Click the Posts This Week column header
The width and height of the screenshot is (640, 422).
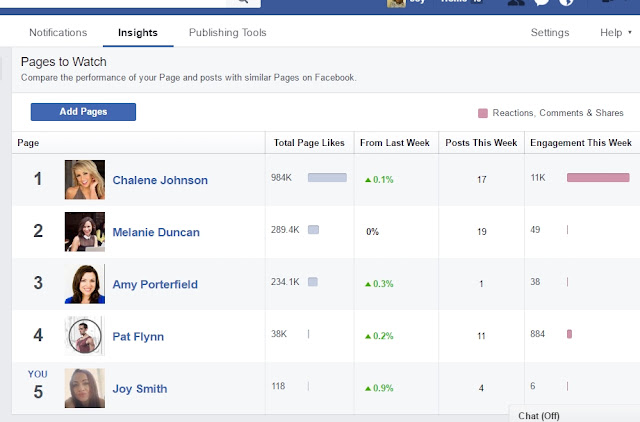click(x=481, y=143)
